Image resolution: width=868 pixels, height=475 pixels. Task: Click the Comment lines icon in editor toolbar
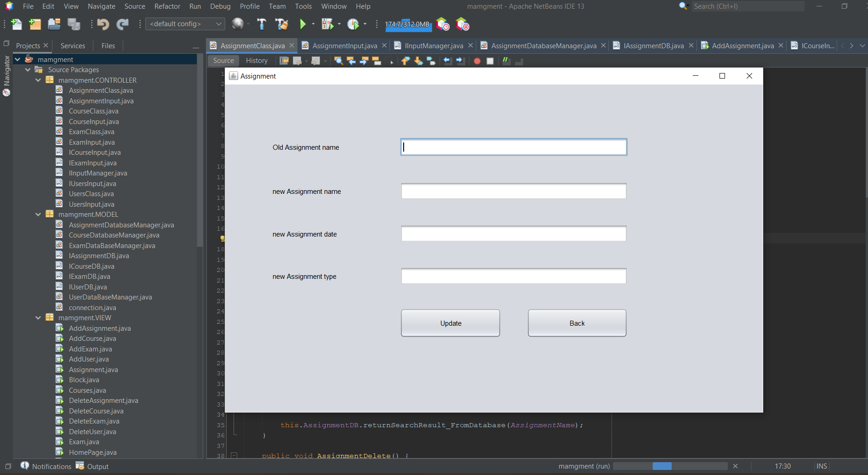point(506,61)
